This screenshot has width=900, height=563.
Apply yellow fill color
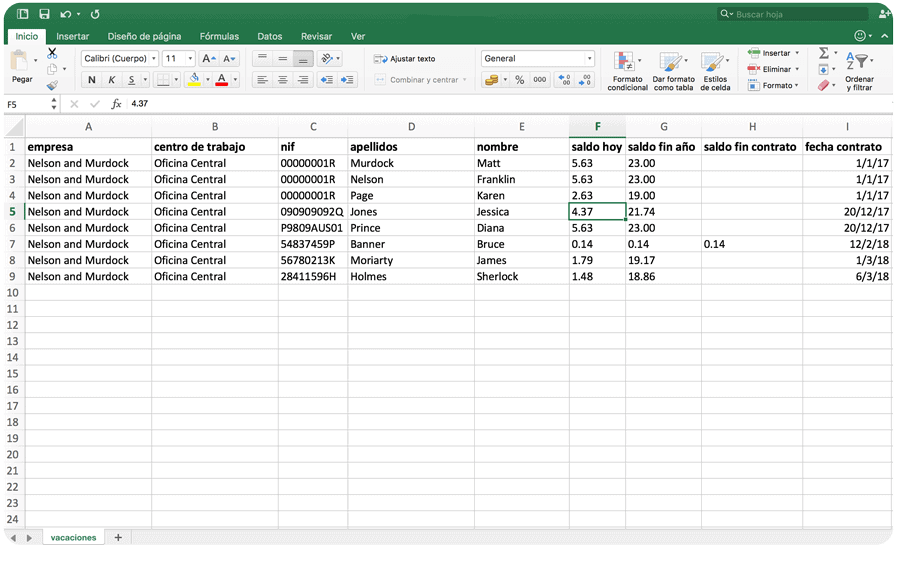pyautogui.click(x=194, y=80)
